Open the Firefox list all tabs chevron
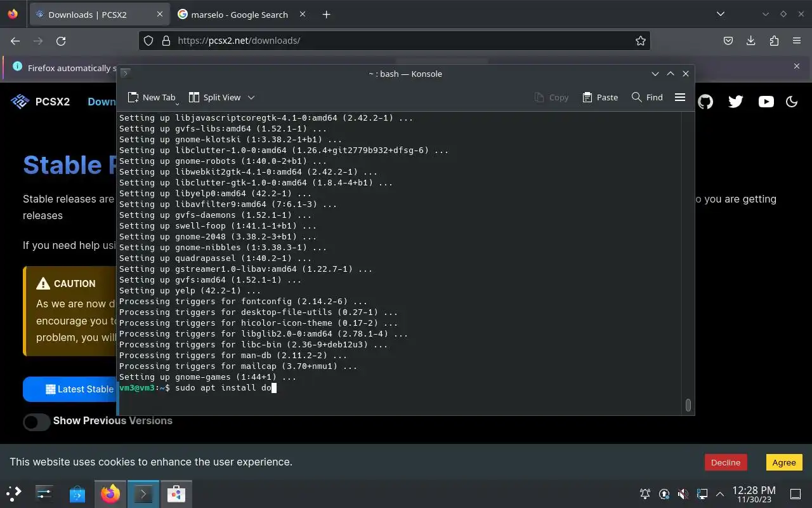 pyautogui.click(x=721, y=14)
